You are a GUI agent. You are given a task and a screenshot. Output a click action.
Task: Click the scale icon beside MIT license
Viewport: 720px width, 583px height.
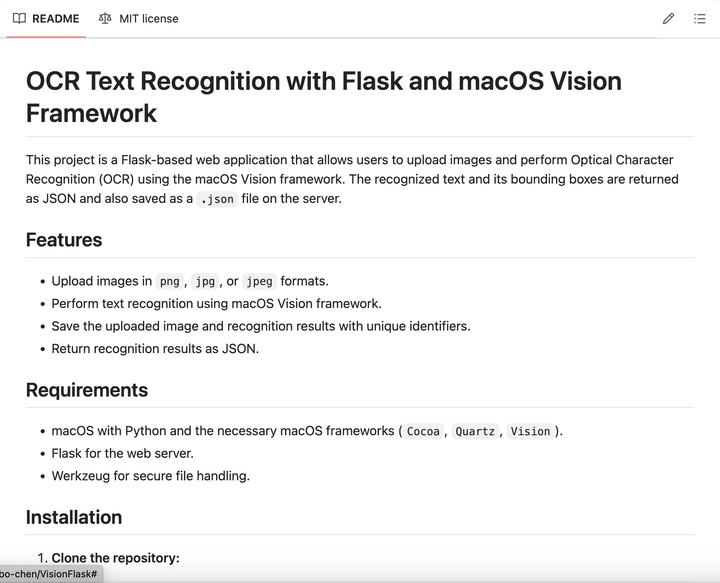tap(105, 18)
